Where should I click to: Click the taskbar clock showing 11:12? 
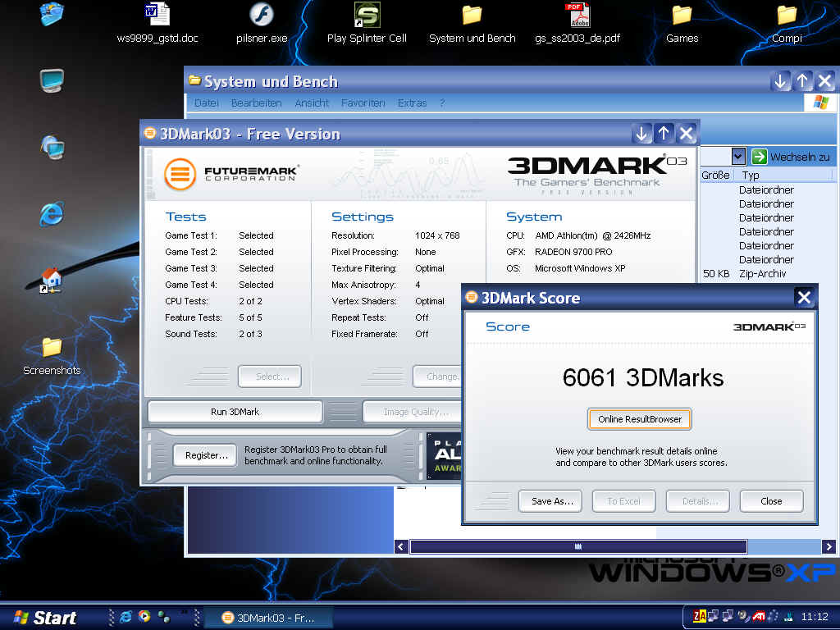coord(815,617)
